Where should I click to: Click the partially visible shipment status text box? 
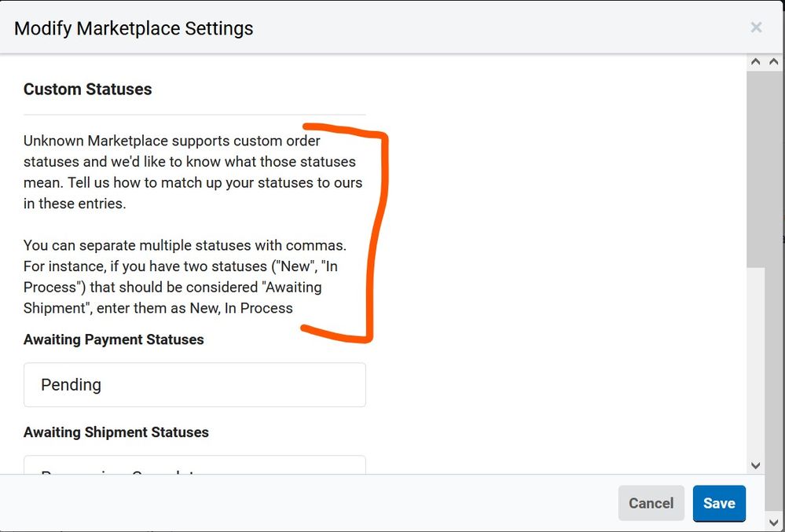pos(194,465)
